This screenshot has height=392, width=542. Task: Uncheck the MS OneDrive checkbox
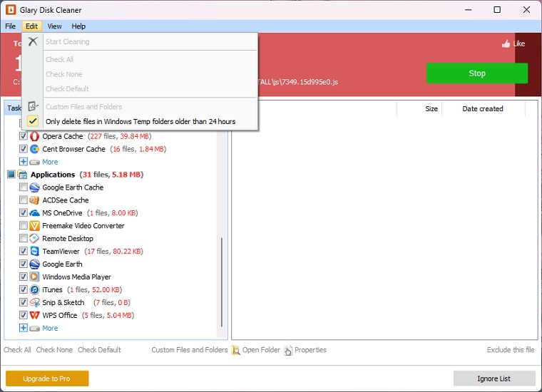point(23,213)
